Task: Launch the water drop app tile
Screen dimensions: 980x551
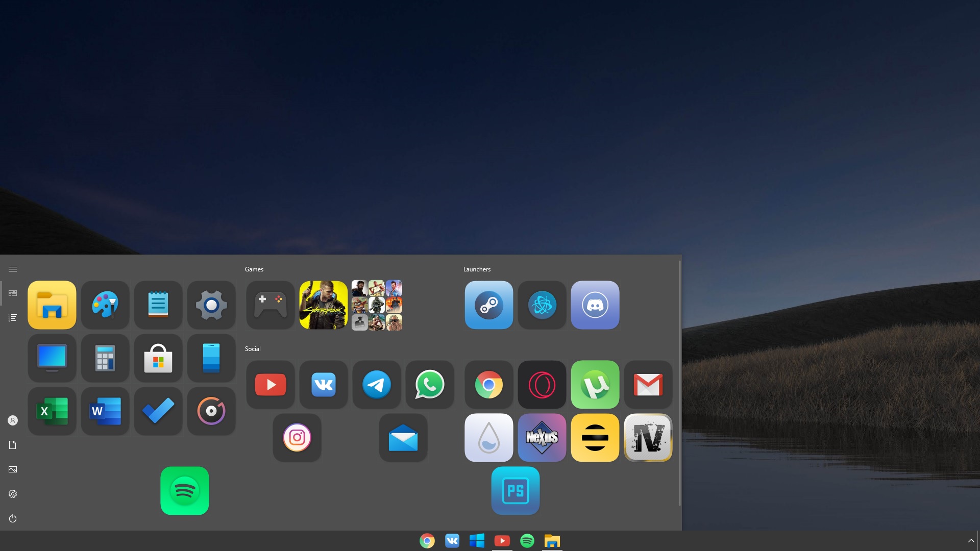Action: click(x=489, y=438)
